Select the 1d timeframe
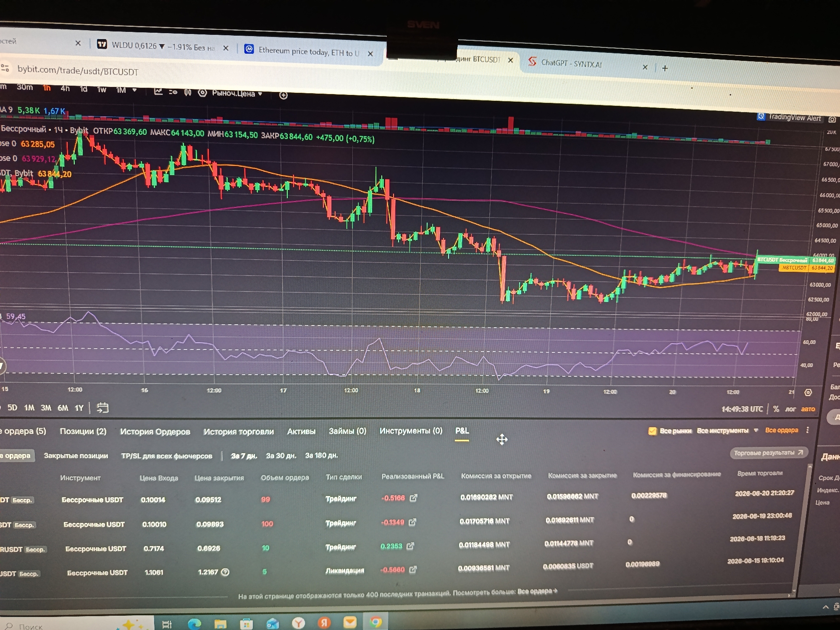Image resolution: width=840 pixels, height=630 pixels. click(84, 89)
